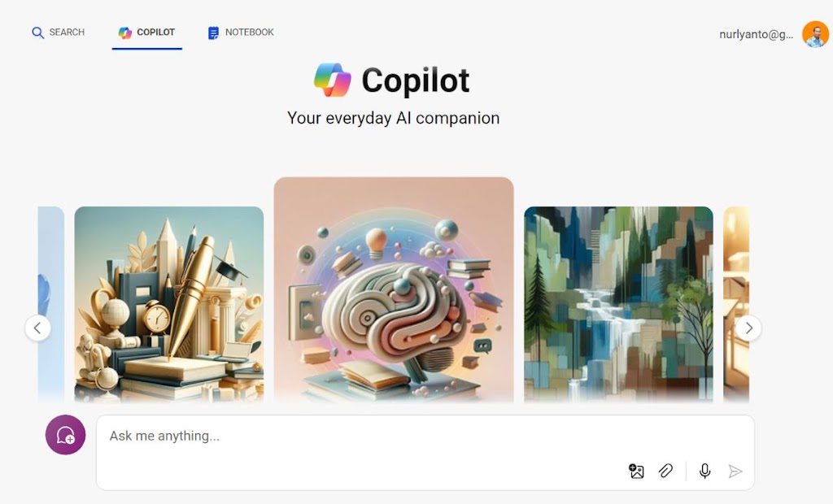This screenshot has height=504, width=833.
Task: Attach a file with the paperclip icon
Action: 665,471
